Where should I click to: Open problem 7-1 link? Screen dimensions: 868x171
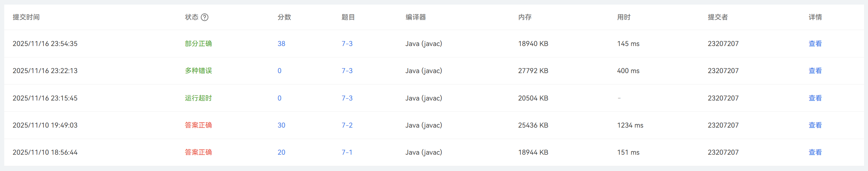[347, 152]
